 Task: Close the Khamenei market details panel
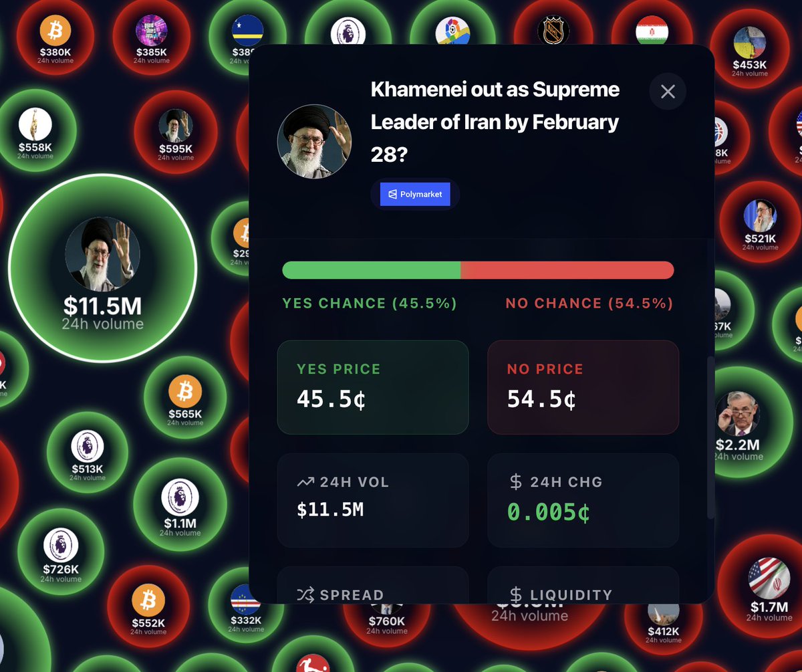point(668,92)
